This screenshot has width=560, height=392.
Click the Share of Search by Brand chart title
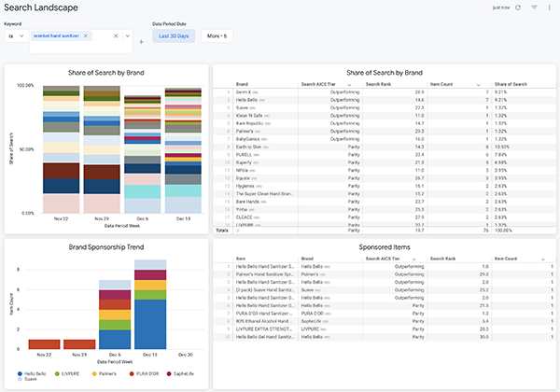click(106, 73)
